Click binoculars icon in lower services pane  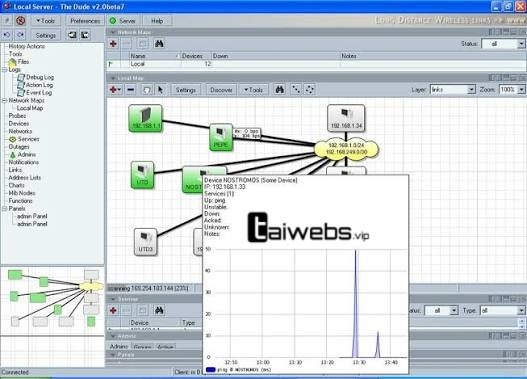159,310
